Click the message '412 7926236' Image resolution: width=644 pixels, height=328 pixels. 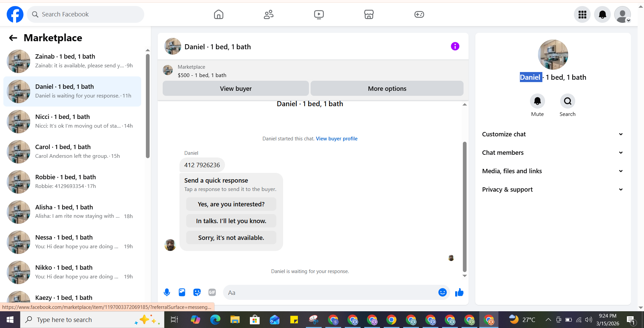(x=202, y=165)
